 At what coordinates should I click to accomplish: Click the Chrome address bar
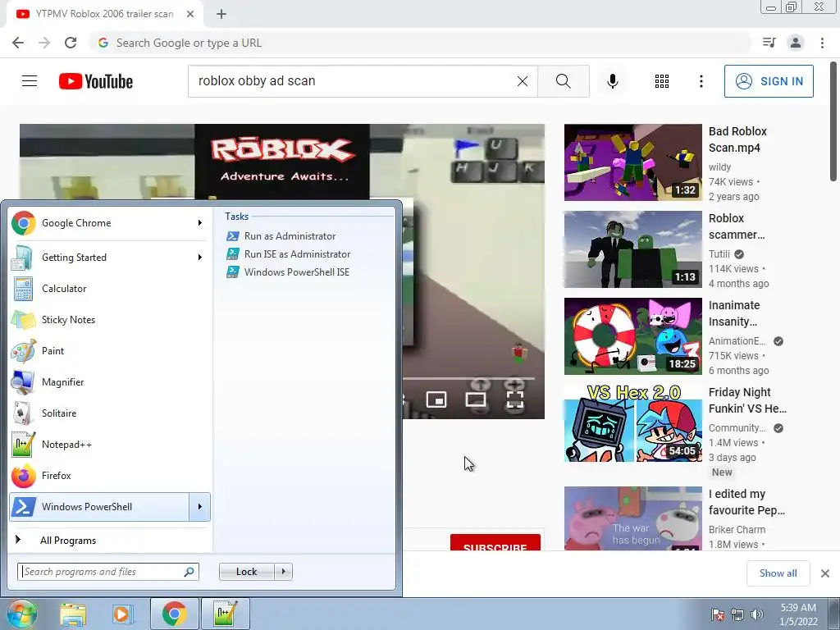click(x=420, y=43)
